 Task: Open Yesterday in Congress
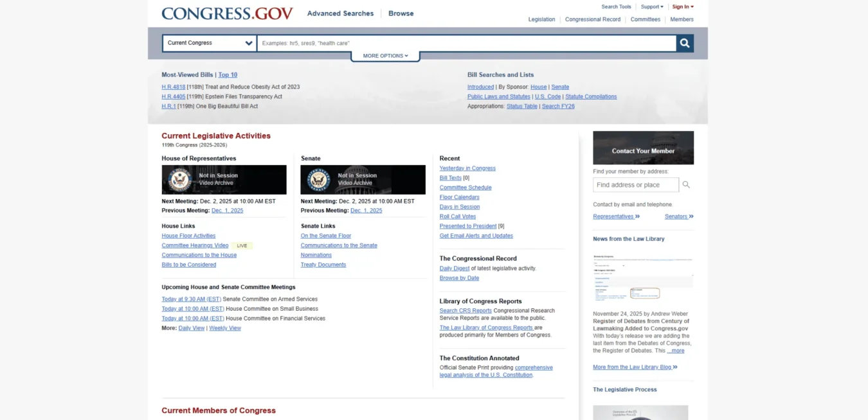click(x=467, y=168)
